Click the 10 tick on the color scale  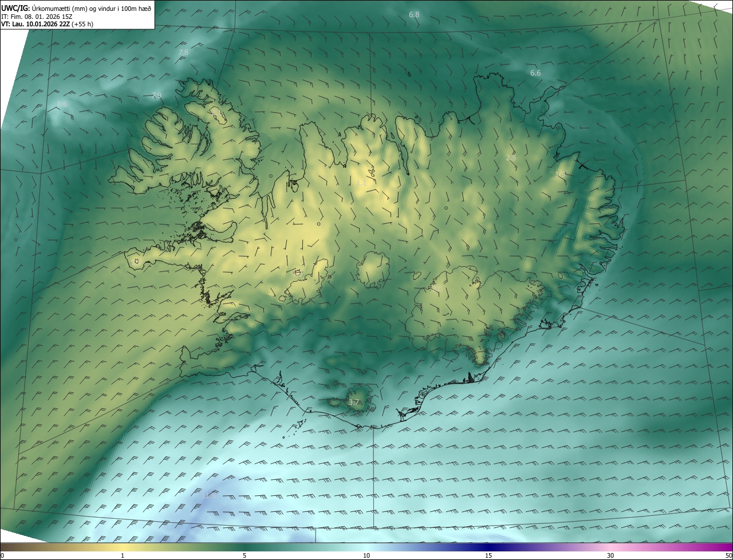(x=366, y=555)
